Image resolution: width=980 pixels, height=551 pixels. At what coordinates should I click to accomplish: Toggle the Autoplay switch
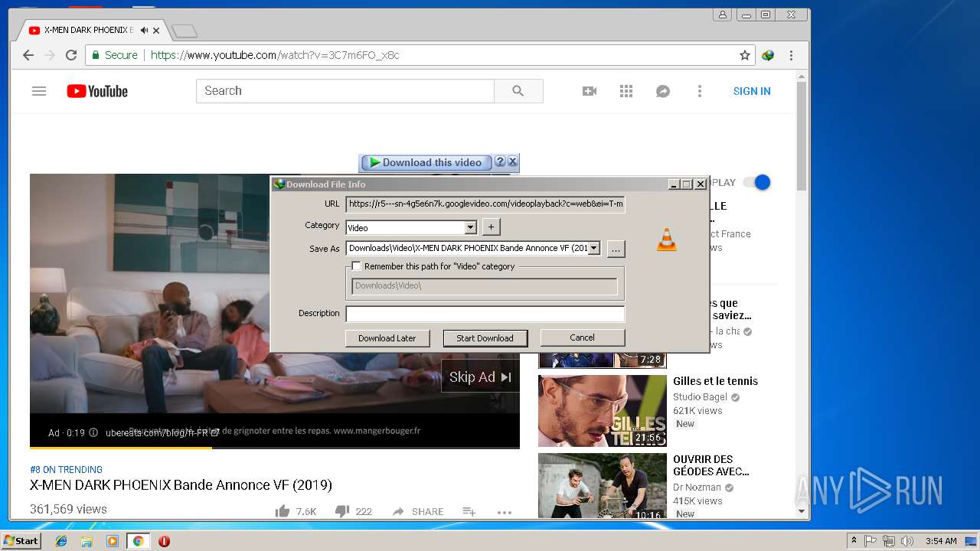(x=757, y=182)
